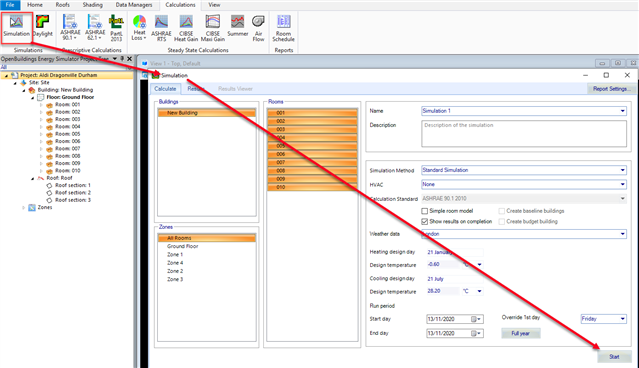Open End day calendar picker
Viewport: 639px width, 368px height.
pyautogui.click(x=476, y=333)
